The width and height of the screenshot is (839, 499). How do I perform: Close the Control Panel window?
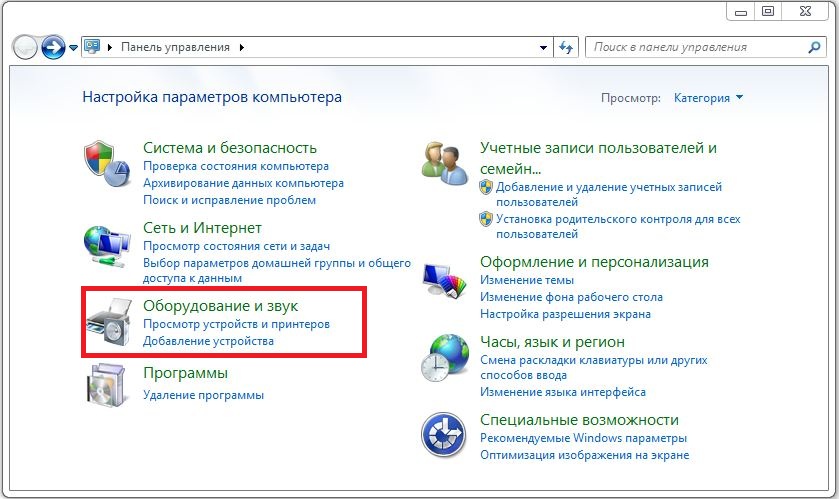pyautogui.click(x=805, y=12)
